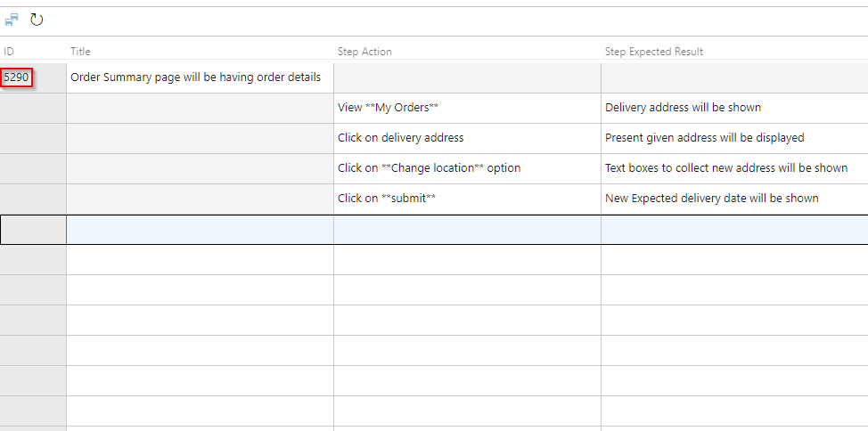Click the Step Expected Result column header
868x431 pixels.
point(654,52)
